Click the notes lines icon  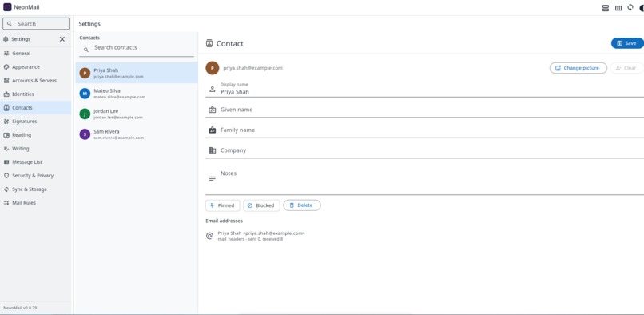213,179
